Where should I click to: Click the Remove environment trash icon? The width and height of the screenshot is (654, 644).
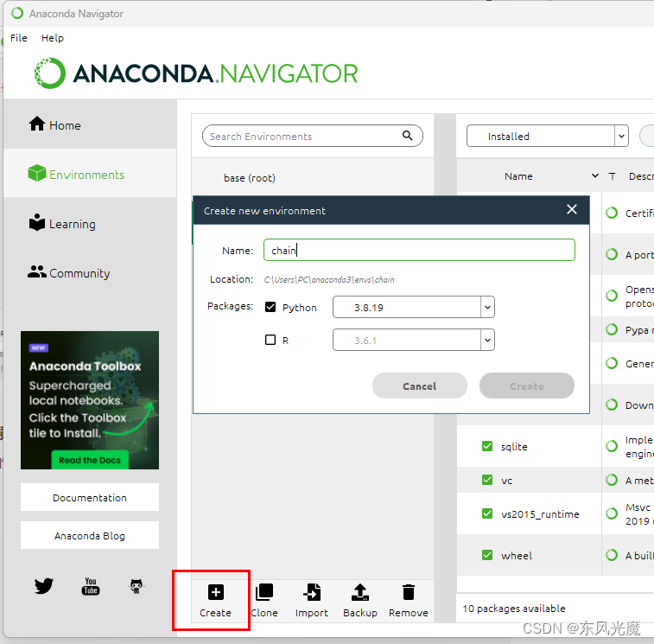409,592
